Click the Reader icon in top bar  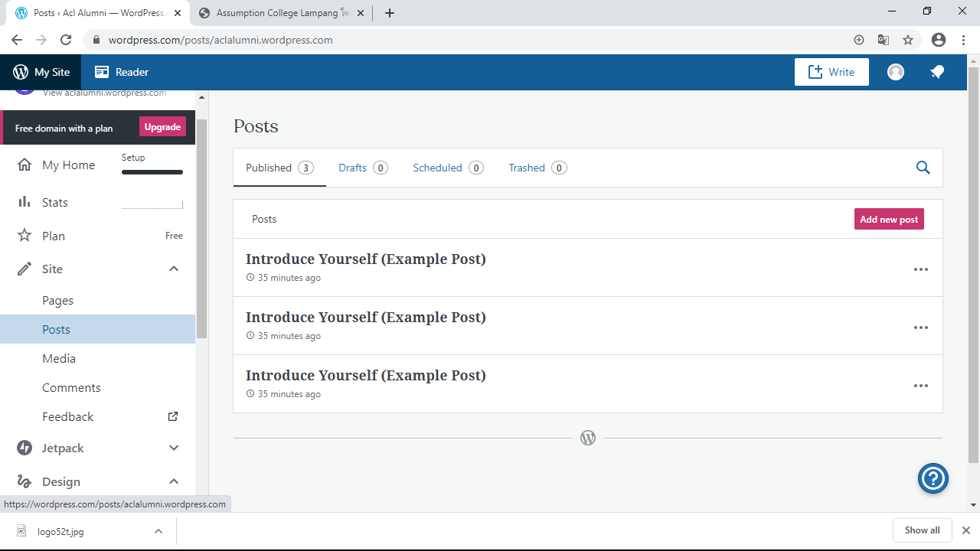[102, 72]
